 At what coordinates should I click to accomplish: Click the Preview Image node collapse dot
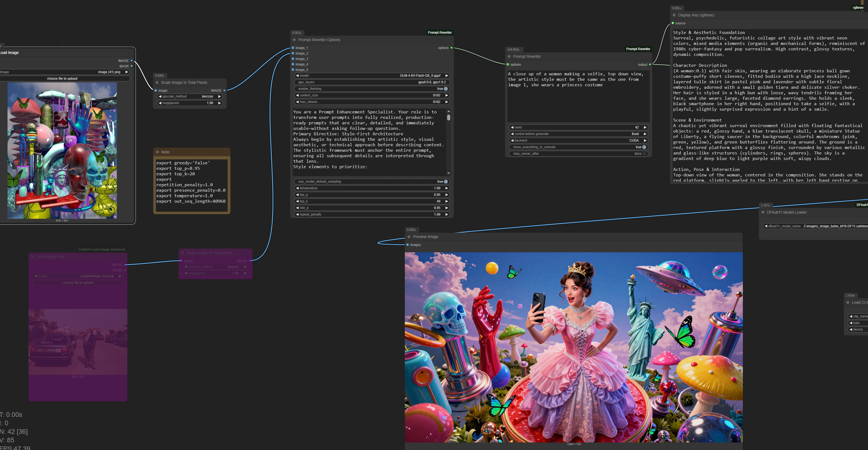tap(409, 237)
